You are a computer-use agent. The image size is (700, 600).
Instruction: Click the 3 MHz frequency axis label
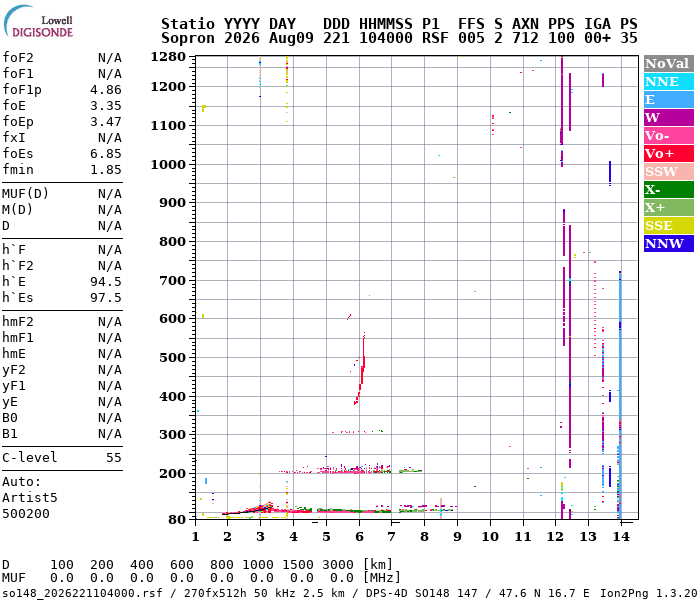(261, 537)
